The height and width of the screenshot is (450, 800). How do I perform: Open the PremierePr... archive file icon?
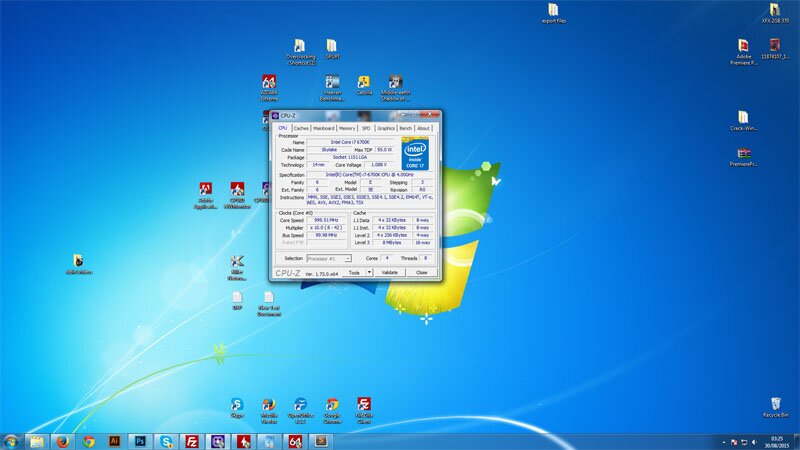(x=743, y=157)
